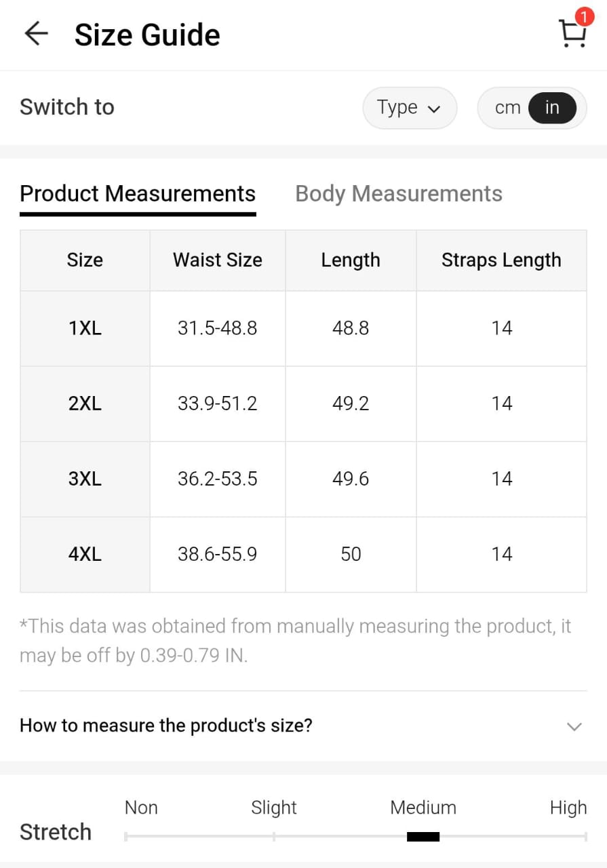The height and width of the screenshot is (868, 607).
Task: Tap the Length column header
Action: point(351,260)
